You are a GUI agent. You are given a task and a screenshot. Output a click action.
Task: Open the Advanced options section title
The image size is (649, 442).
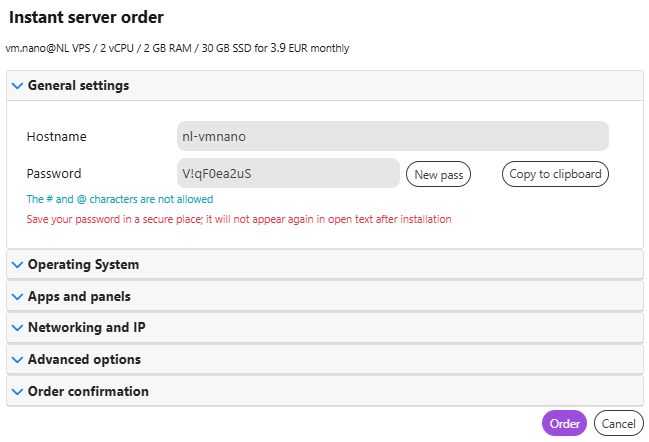[84, 360]
